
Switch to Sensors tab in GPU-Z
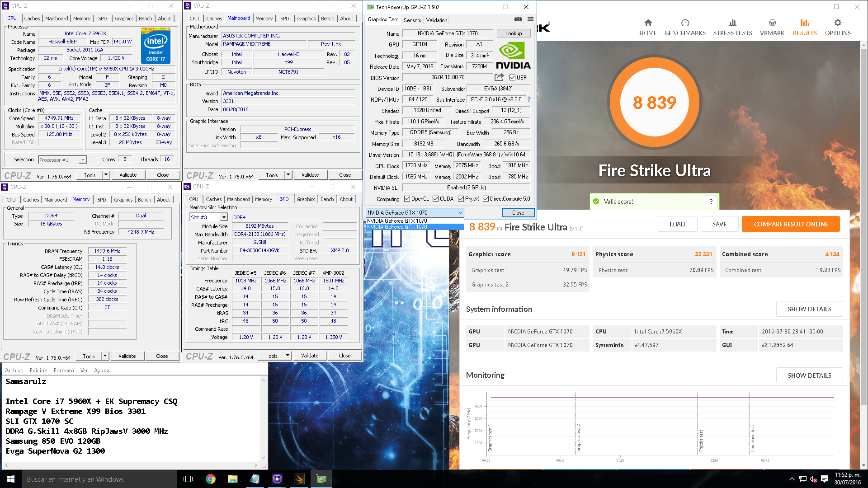[412, 20]
